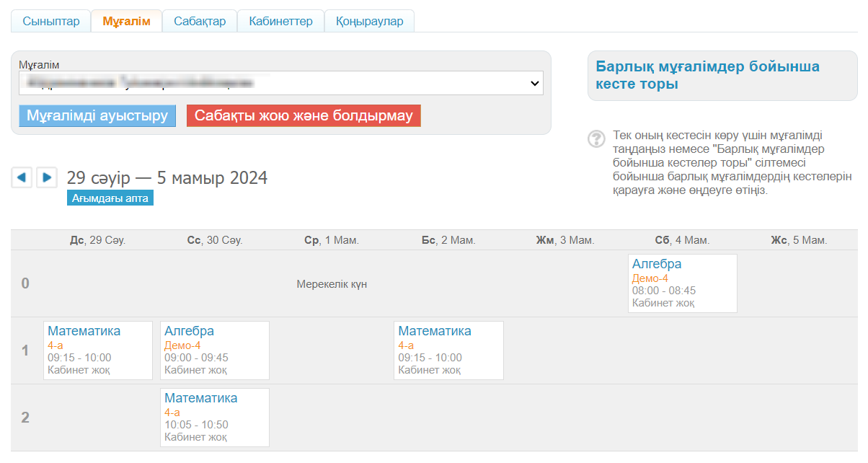Open the Қоңыраулар tab

369,21
